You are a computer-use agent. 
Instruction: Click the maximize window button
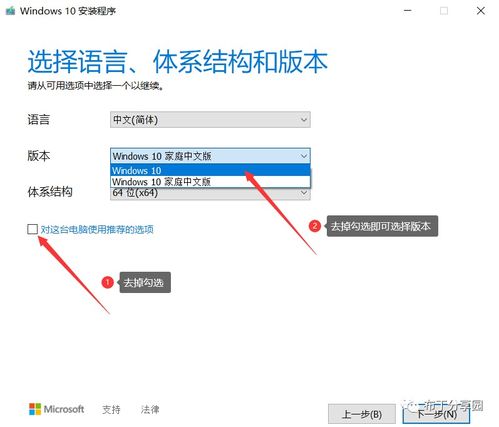[444, 11]
